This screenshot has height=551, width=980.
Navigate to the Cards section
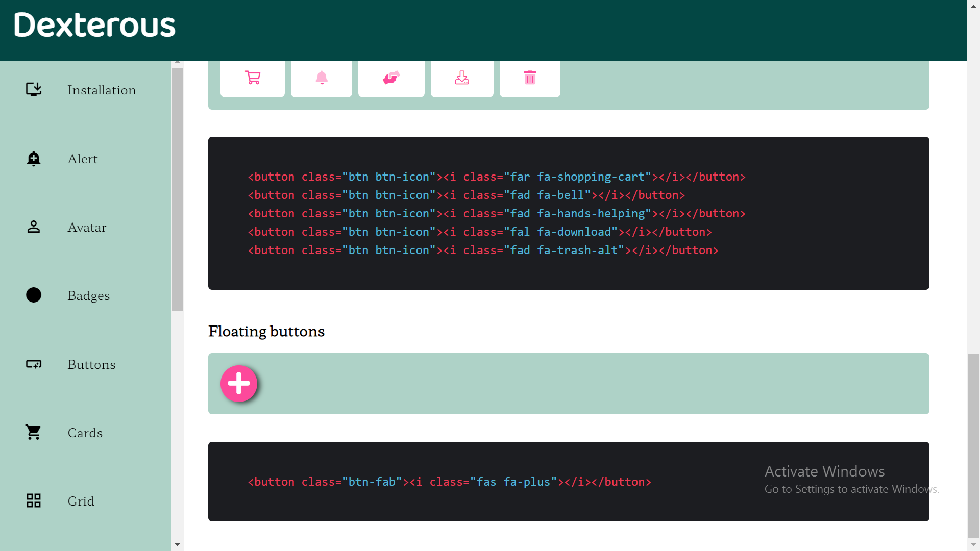coord(85,432)
